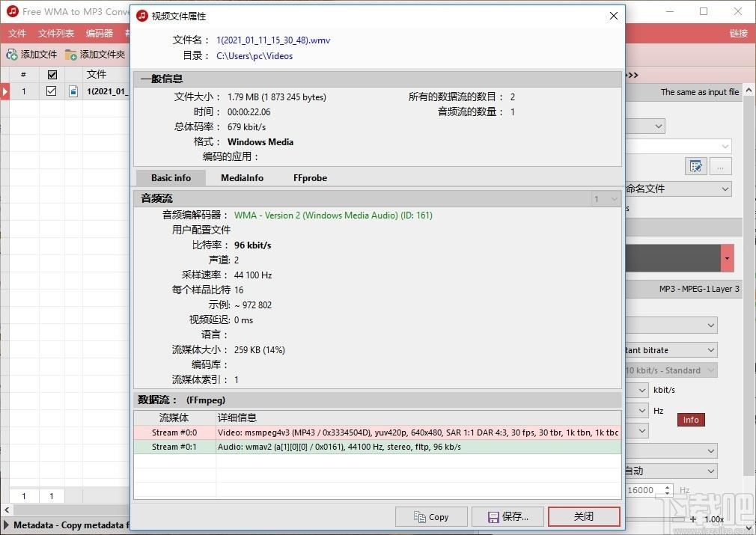
Task: Click the dialog's title bar app icon
Action: point(141,16)
